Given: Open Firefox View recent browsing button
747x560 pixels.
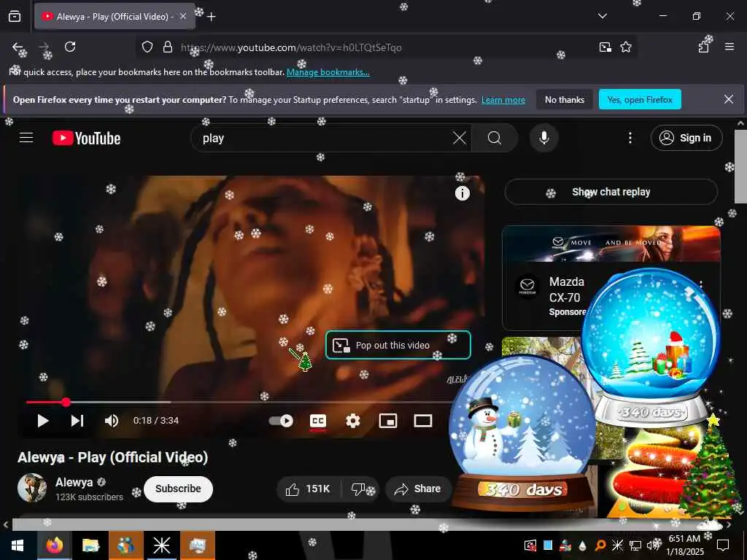Looking at the screenshot, I should click(x=15, y=16).
